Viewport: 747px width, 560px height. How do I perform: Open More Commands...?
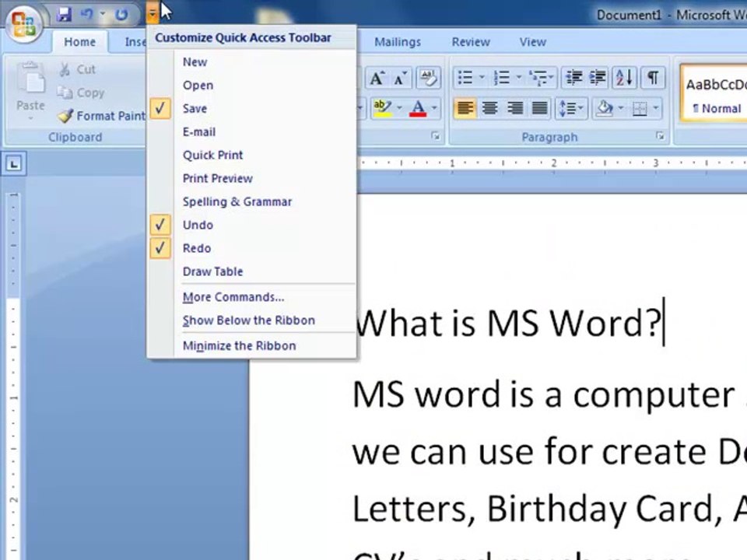pyautogui.click(x=251, y=297)
